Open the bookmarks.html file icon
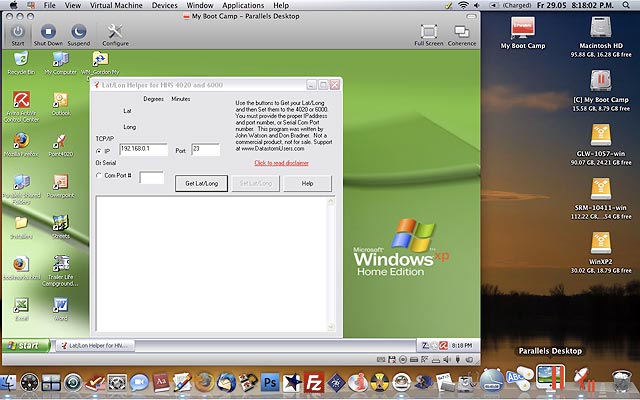This screenshot has height=400, width=640. 21,264
